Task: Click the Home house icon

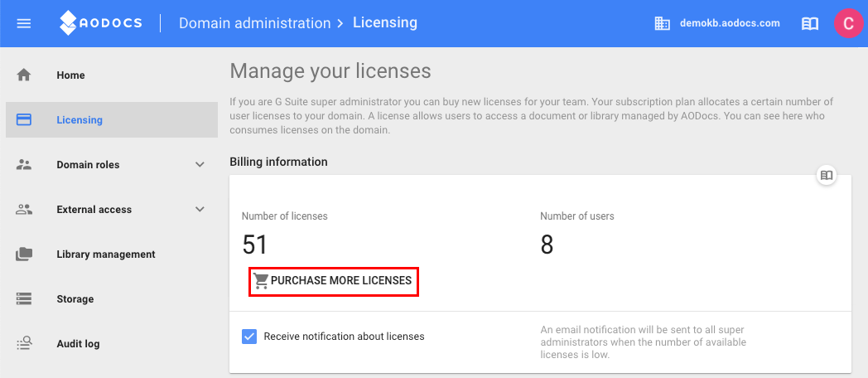Action: 24,75
